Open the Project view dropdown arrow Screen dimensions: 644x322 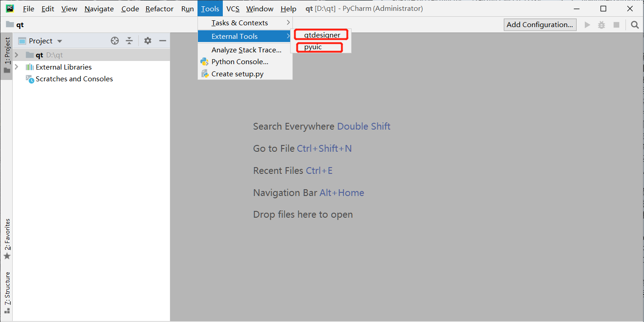[60, 41]
